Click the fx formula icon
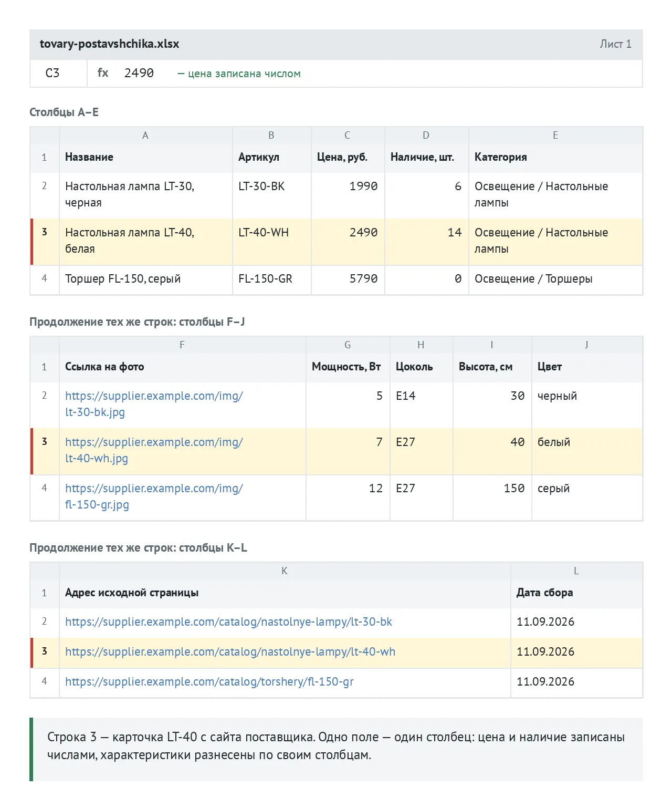Viewport: 672px width, 808px height. pos(103,73)
